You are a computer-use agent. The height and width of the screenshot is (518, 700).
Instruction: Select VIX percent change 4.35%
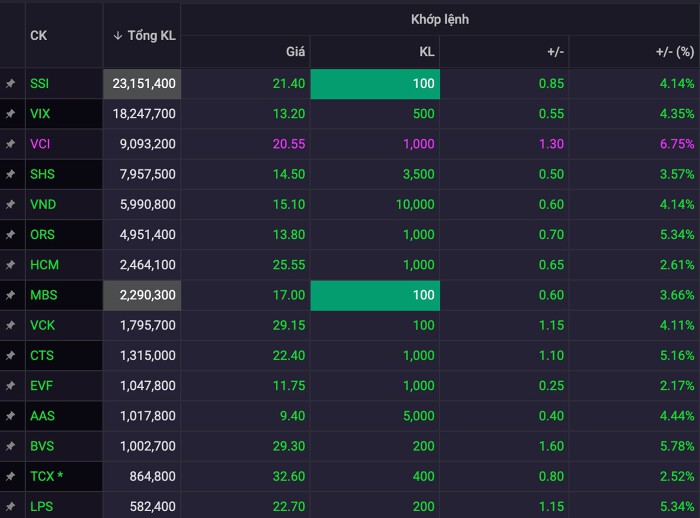point(677,114)
